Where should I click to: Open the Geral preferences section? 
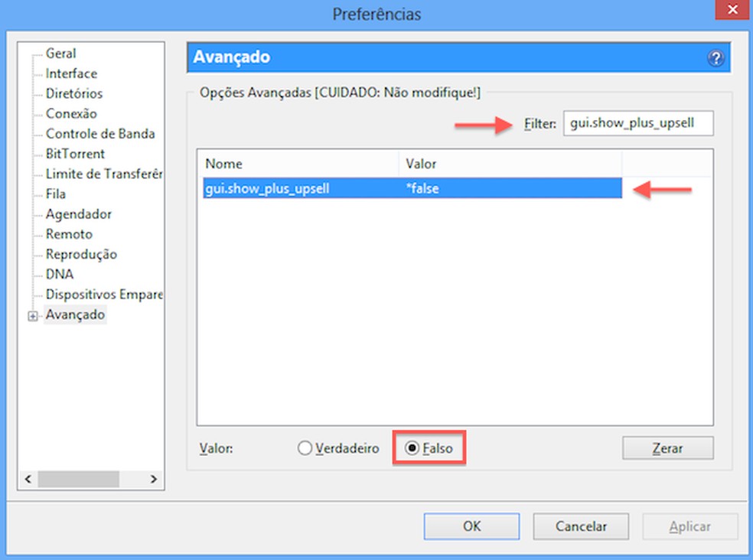click(x=60, y=54)
